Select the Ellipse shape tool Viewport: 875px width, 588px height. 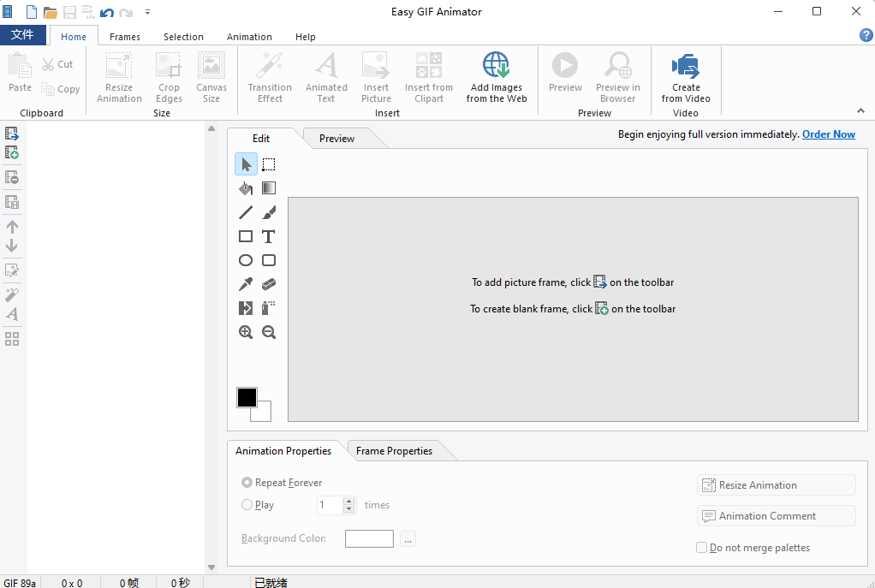[x=246, y=260]
